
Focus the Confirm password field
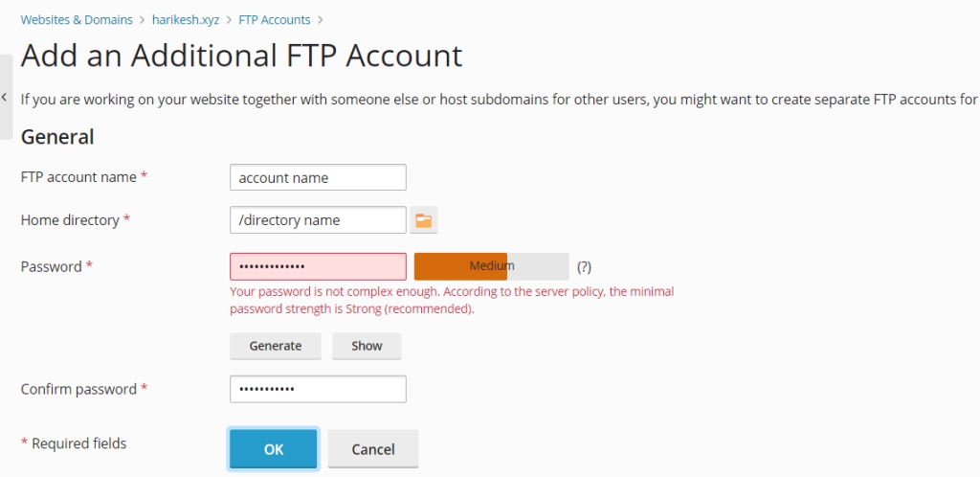[x=318, y=389]
